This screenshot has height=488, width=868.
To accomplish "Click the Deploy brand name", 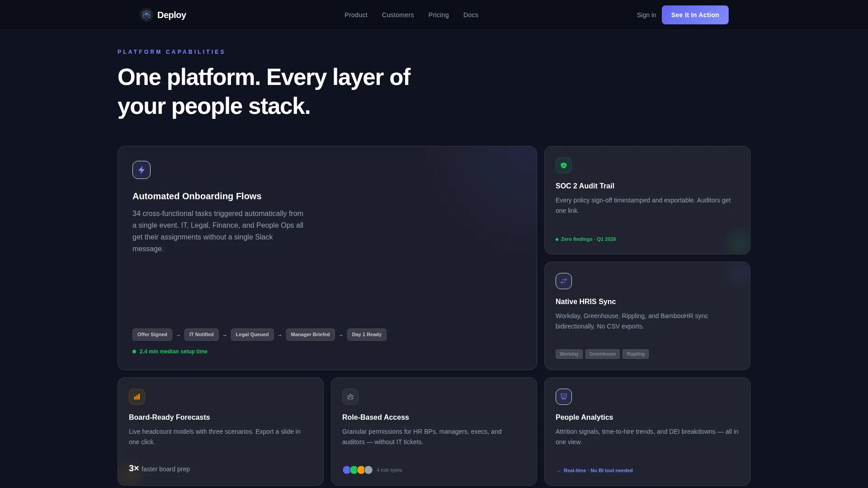I will 172,15.
